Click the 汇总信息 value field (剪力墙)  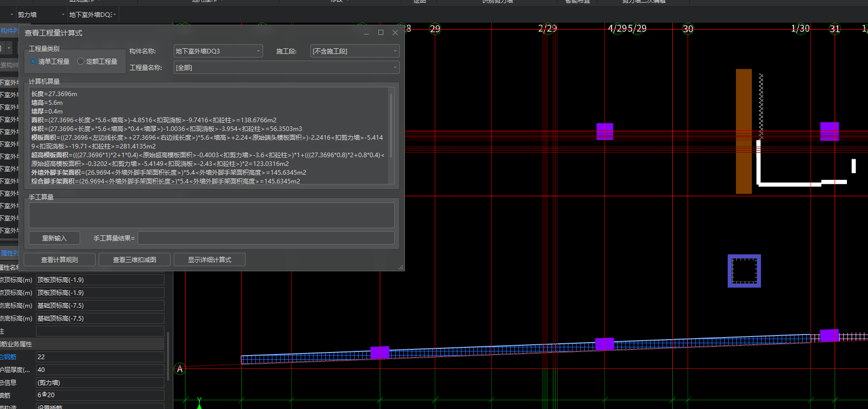point(100,382)
